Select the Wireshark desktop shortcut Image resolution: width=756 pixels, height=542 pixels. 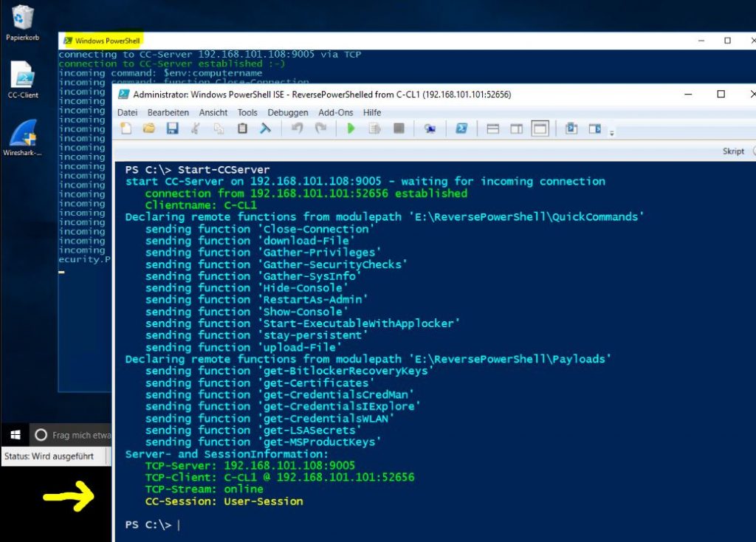click(x=22, y=138)
